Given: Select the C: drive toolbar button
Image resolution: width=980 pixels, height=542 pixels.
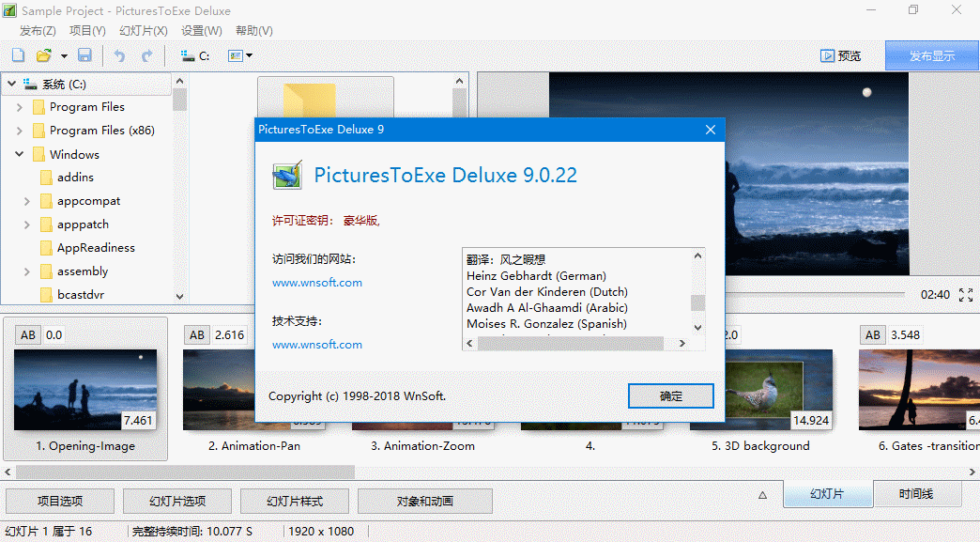Looking at the screenshot, I should tap(195, 56).
